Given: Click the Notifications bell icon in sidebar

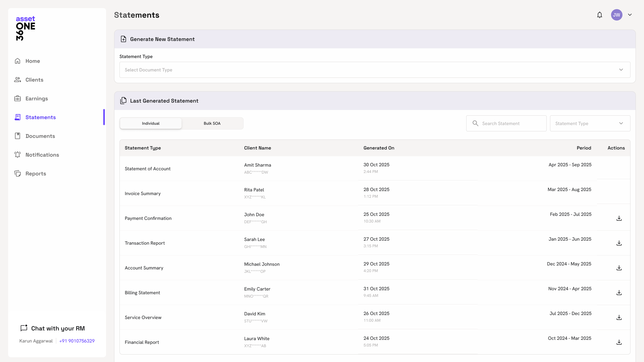Looking at the screenshot, I should tap(17, 155).
